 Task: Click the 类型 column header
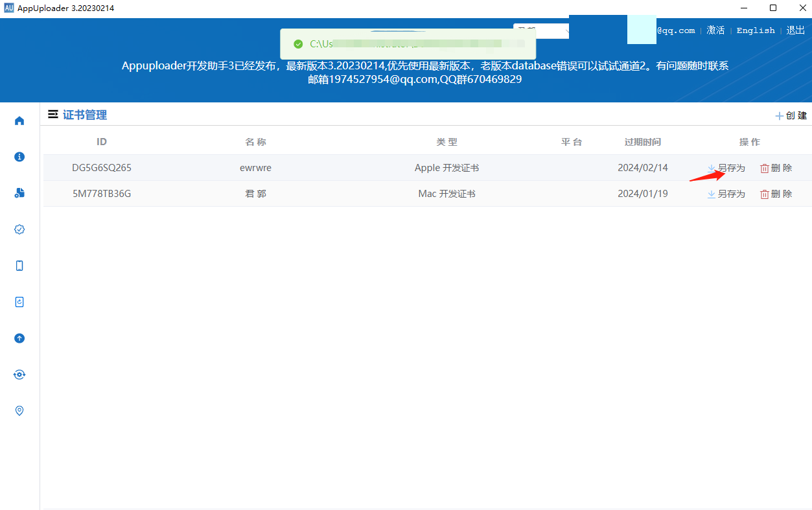(447, 142)
